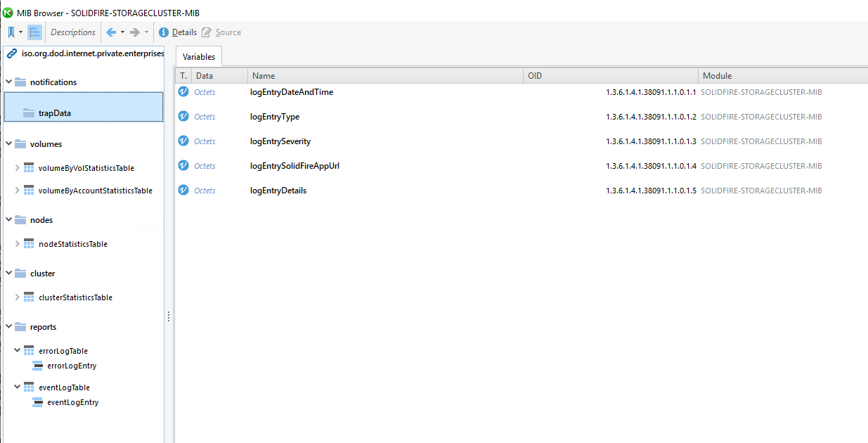Open the back history dropdown arrow

click(122, 32)
